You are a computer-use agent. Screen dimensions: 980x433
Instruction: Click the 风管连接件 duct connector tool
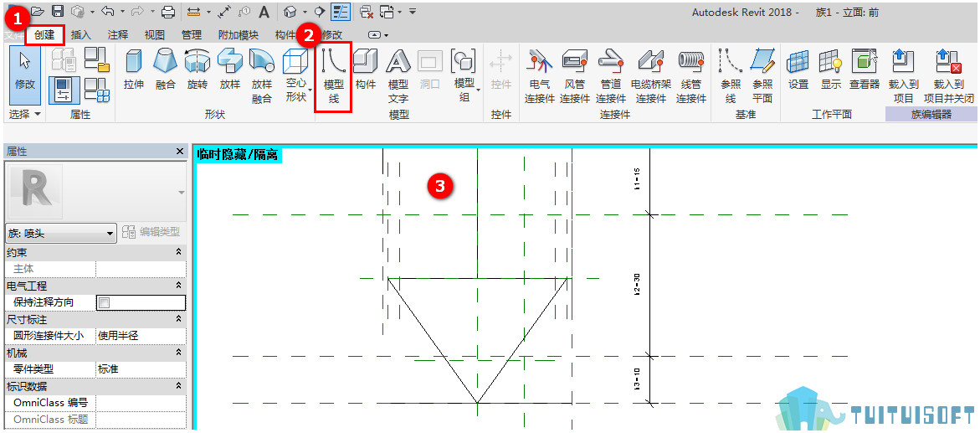[575, 75]
